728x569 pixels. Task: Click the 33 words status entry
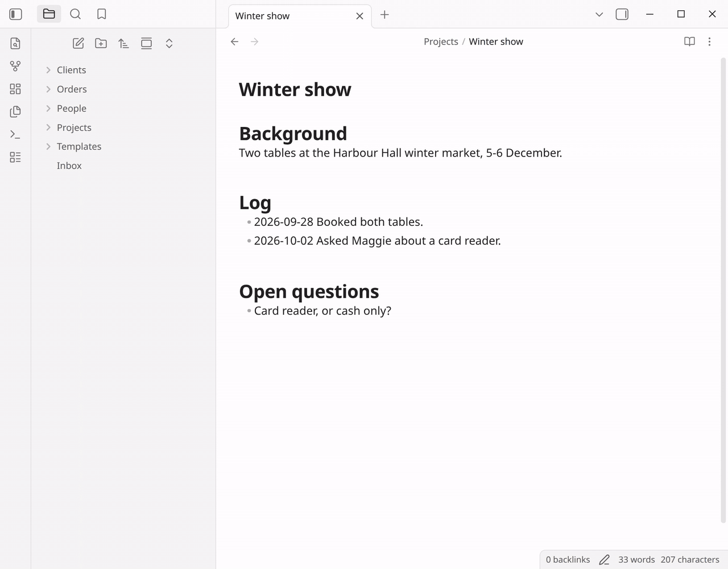(x=636, y=560)
